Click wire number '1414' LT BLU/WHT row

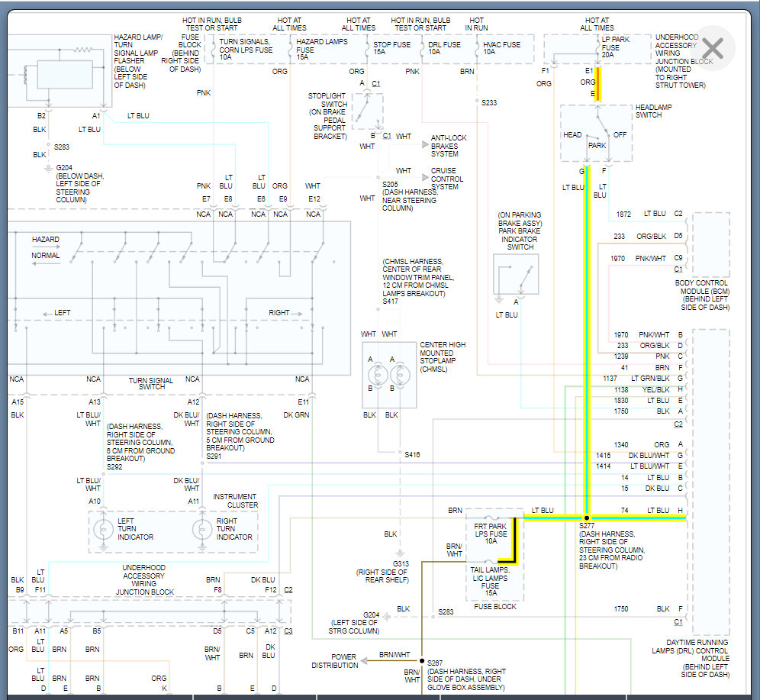[604, 466]
